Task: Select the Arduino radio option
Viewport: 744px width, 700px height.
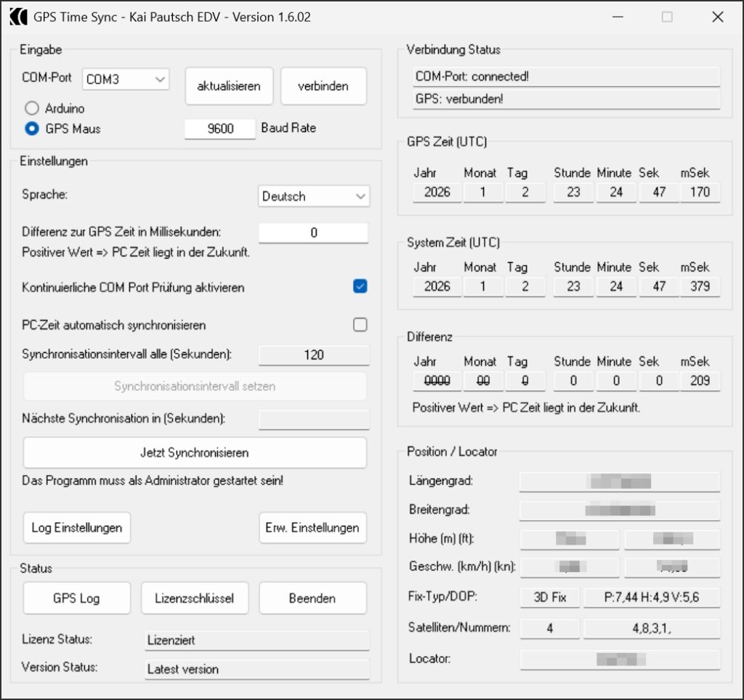Action: click(31, 108)
